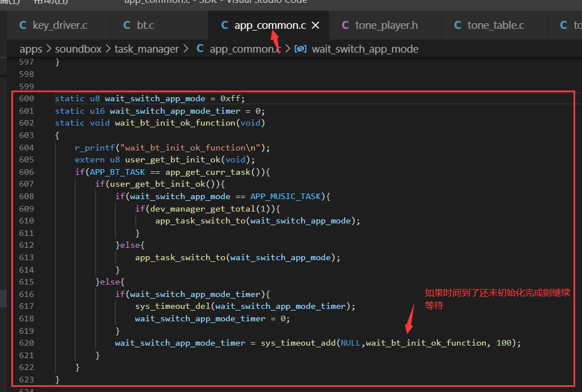Image resolution: width=582 pixels, height=392 pixels.
Task: Select the tone_table.c tab
Action: coord(494,25)
